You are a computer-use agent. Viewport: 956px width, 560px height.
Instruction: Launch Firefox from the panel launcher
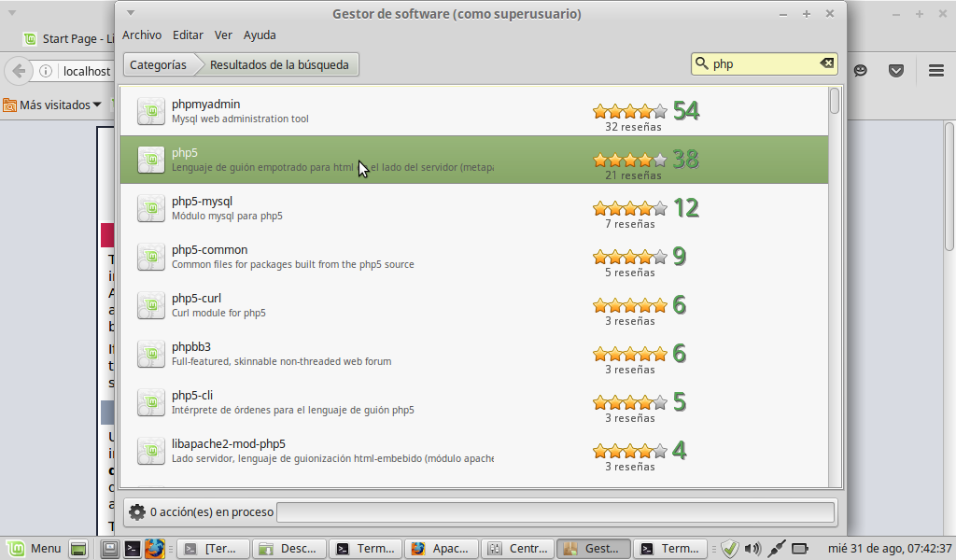click(x=155, y=549)
